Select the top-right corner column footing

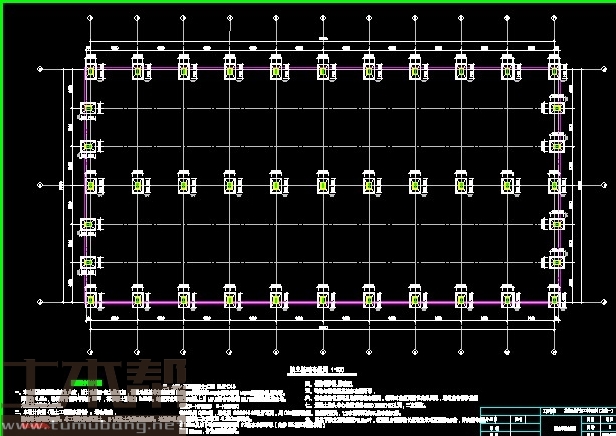coord(554,70)
